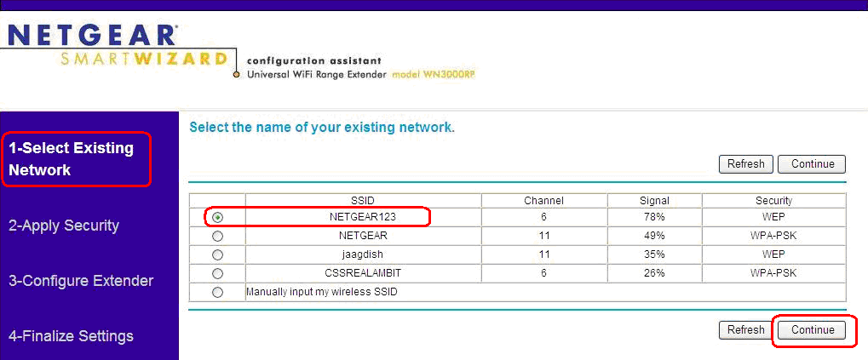
Task: Click the 35% signal value
Action: click(x=654, y=255)
